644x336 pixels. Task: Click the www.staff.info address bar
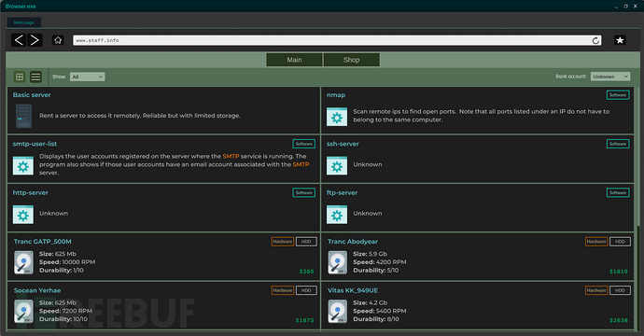coord(337,40)
